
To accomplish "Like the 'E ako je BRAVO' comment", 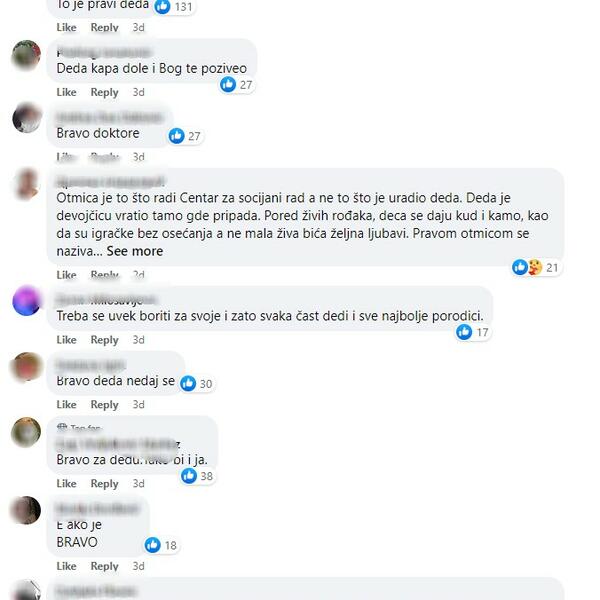I will pyautogui.click(x=67, y=566).
